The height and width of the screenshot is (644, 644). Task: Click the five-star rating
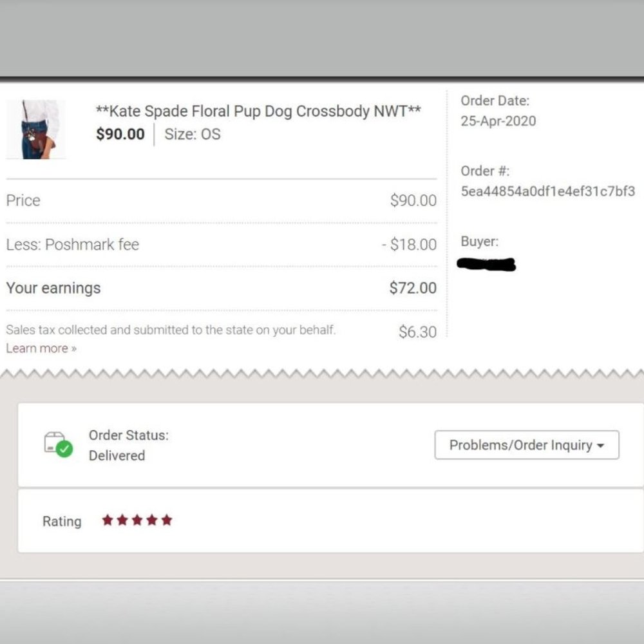[x=137, y=520]
